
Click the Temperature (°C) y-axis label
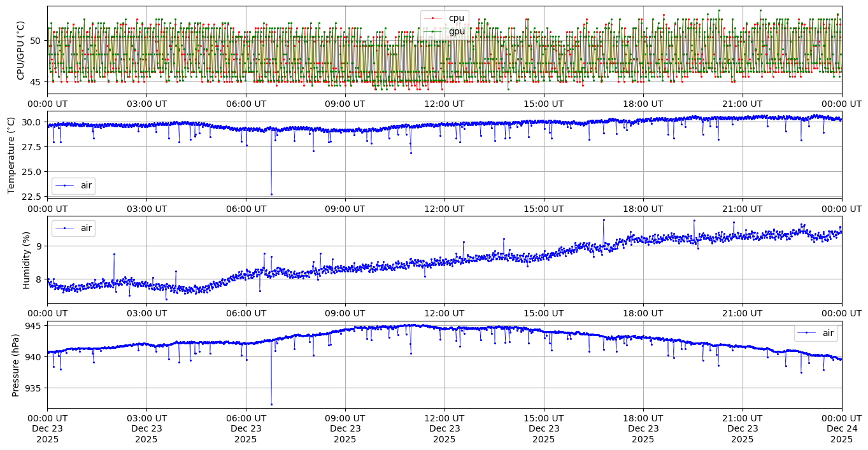[x=11, y=155]
